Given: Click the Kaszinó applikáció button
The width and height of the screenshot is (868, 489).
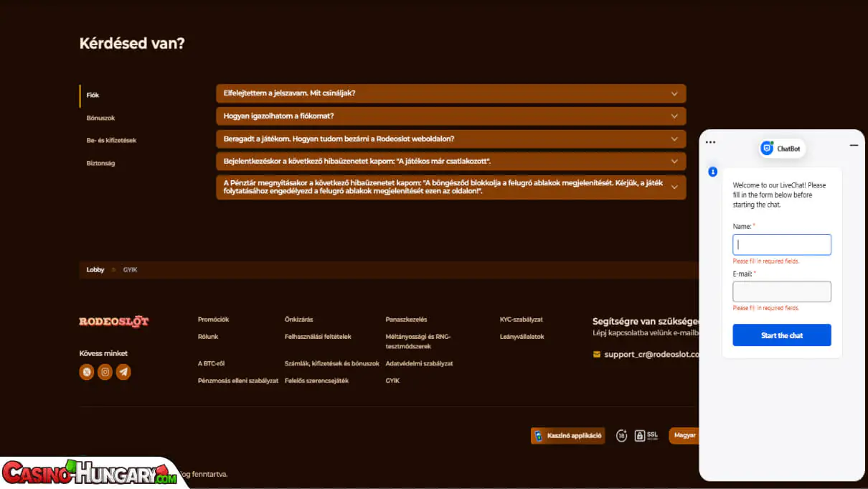Looking at the screenshot, I should tap(567, 436).
